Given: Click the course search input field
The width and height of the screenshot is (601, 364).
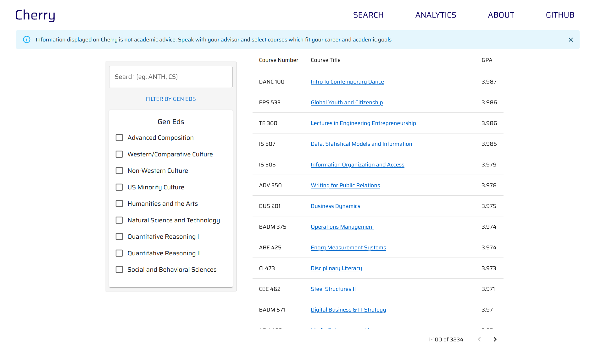Looking at the screenshot, I should (x=170, y=77).
